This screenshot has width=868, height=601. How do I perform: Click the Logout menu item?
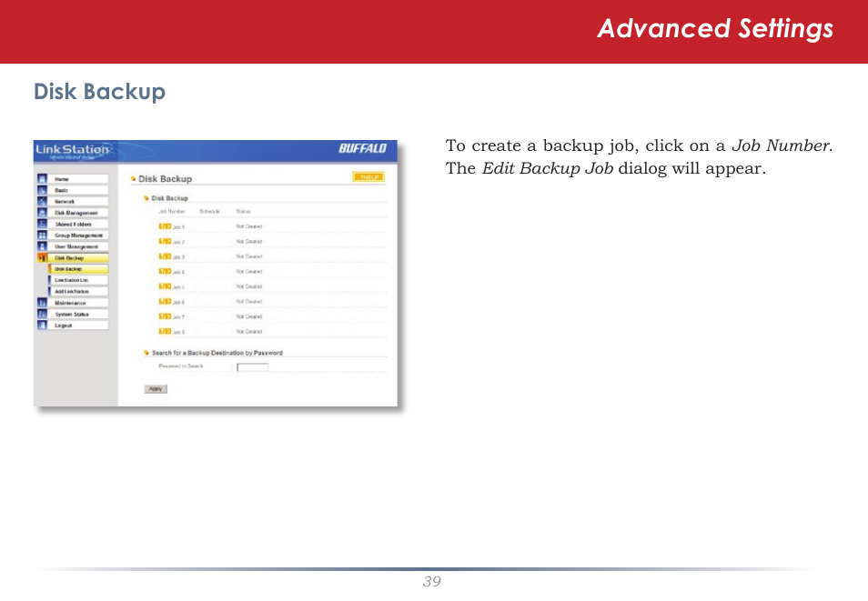[x=78, y=326]
